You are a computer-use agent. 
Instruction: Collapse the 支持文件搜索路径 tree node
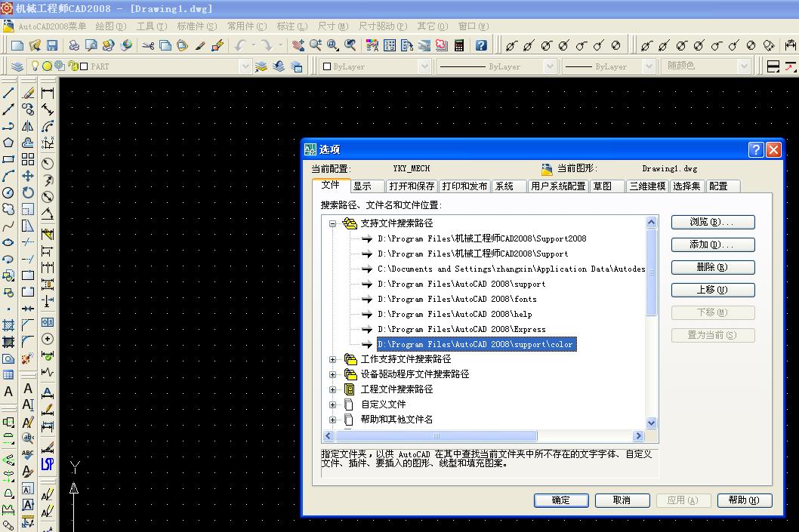pyautogui.click(x=333, y=223)
